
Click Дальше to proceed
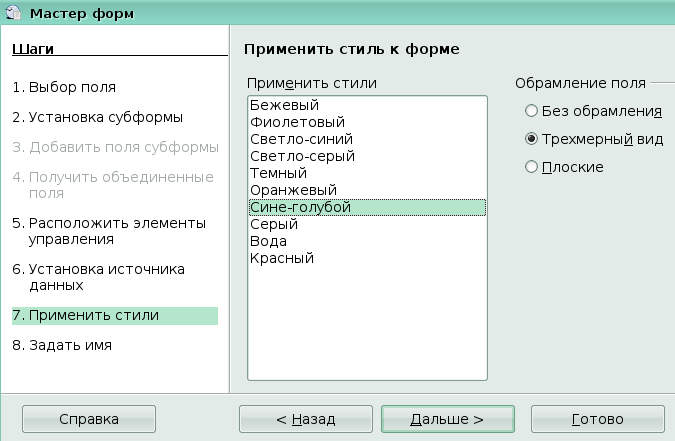pos(448,418)
